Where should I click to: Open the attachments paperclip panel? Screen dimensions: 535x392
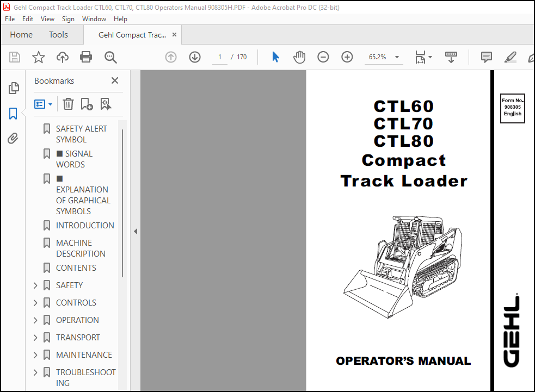point(13,139)
